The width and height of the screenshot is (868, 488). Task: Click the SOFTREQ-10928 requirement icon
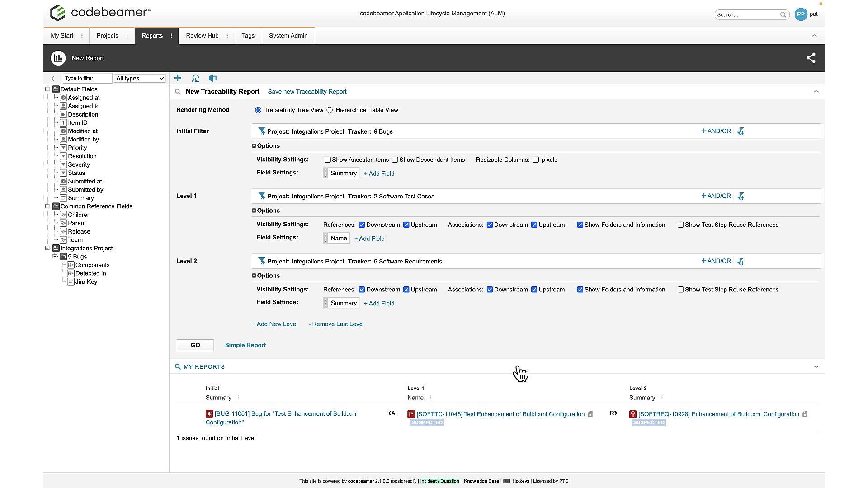pyautogui.click(x=633, y=414)
